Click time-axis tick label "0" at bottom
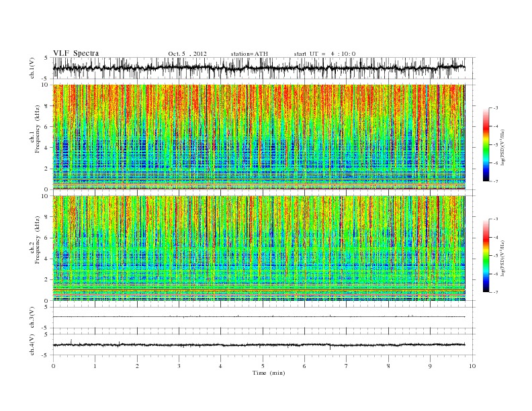Viewport: 532px width, 411px height. (53, 366)
